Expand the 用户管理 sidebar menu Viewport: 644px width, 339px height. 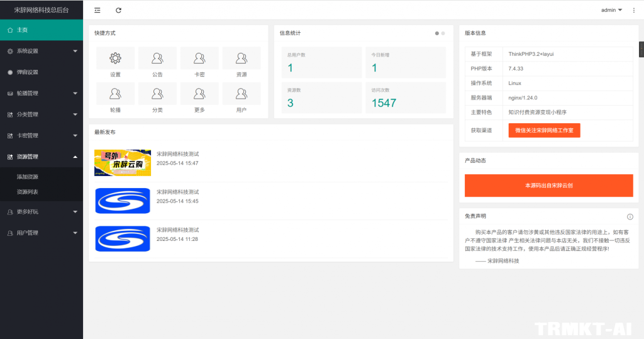(x=42, y=233)
